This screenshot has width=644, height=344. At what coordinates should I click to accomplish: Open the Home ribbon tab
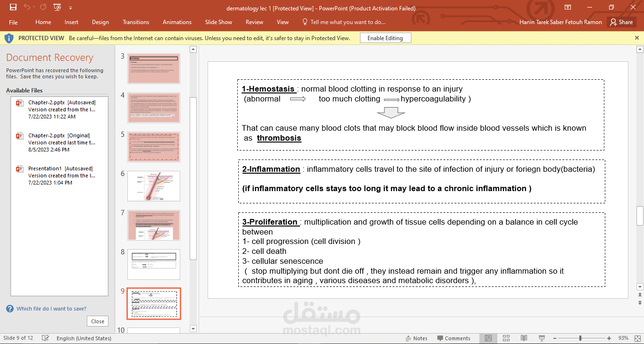(x=43, y=22)
